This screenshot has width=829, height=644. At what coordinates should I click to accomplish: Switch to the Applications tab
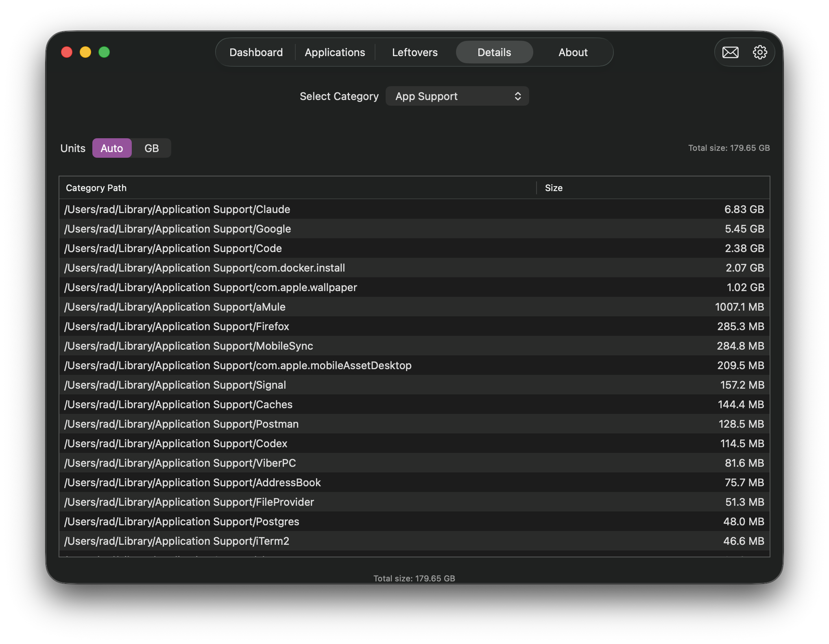point(335,52)
